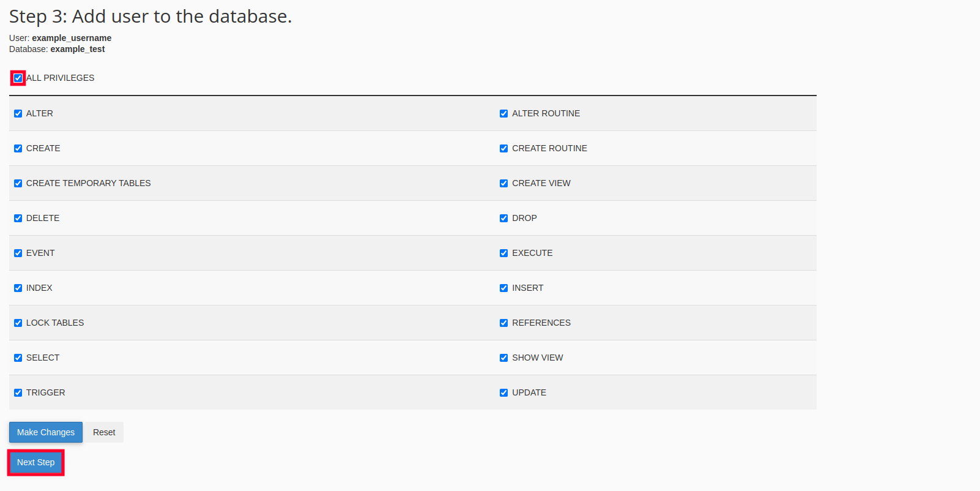This screenshot has height=491, width=980.
Task: Disable the DELETE privilege checkbox
Action: point(18,219)
